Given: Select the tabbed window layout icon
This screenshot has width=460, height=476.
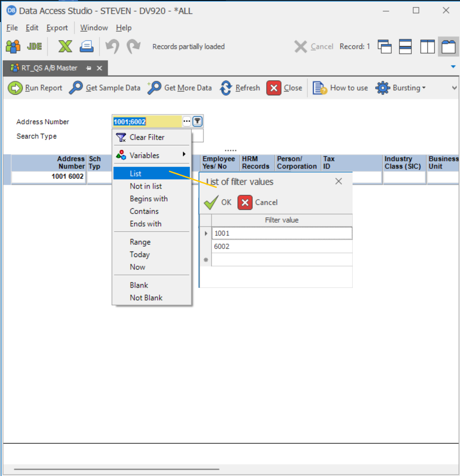Looking at the screenshot, I should [449, 46].
